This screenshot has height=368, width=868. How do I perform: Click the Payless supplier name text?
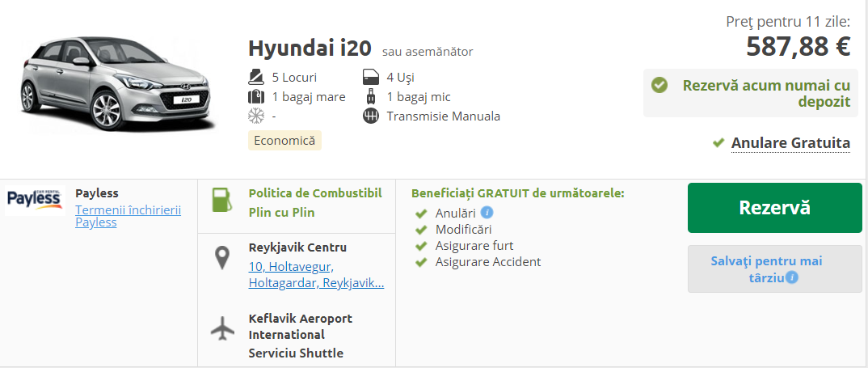pyautogui.click(x=97, y=193)
